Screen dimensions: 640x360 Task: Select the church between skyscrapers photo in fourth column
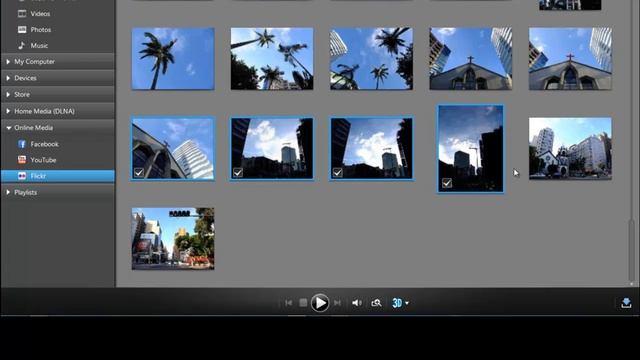[471, 59]
